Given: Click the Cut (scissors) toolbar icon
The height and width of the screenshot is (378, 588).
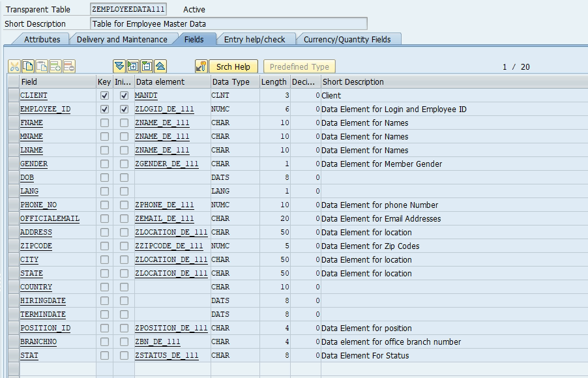Looking at the screenshot, I should coord(14,66).
